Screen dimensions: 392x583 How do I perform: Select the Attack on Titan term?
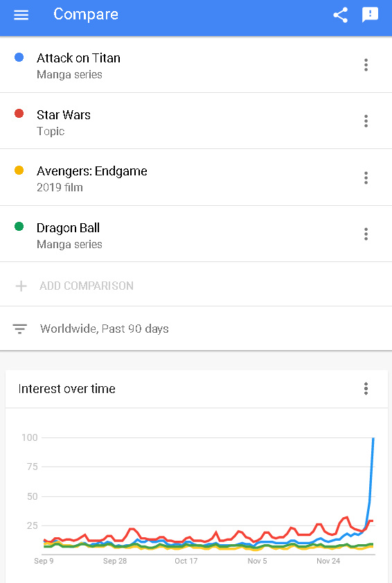tap(78, 58)
